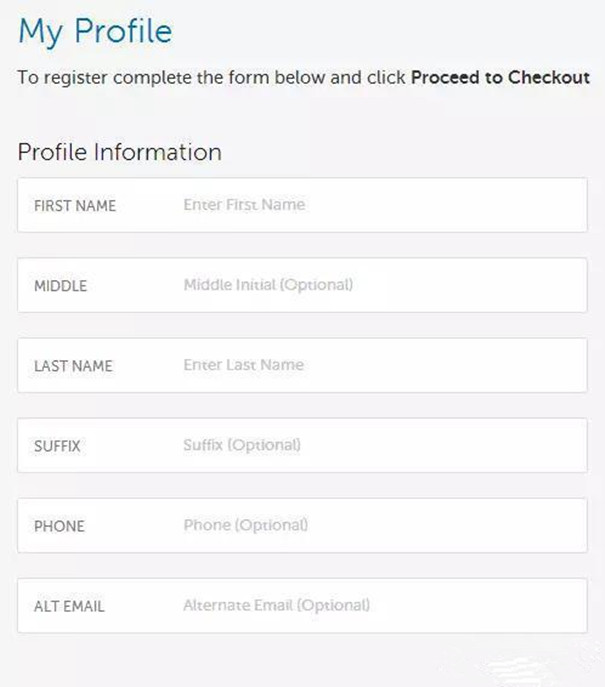Click the MIDDLE field label
605x687 pixels.
(61, 286)
